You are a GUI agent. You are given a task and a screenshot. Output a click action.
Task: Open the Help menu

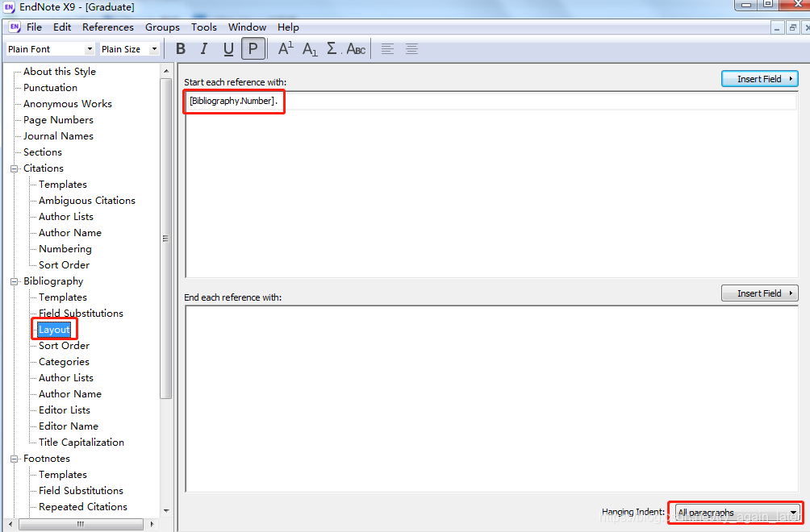[x=288, y=27]
